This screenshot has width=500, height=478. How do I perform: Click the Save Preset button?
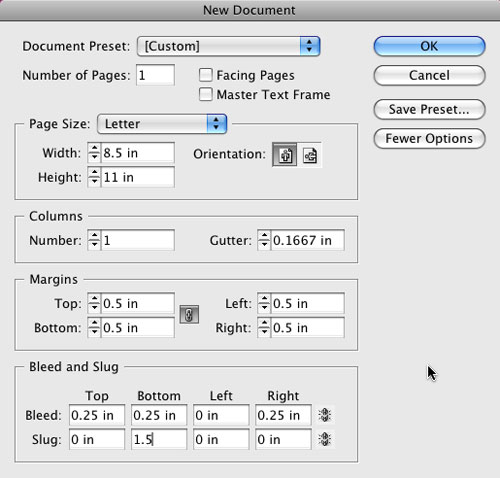[x=429, y=109]
